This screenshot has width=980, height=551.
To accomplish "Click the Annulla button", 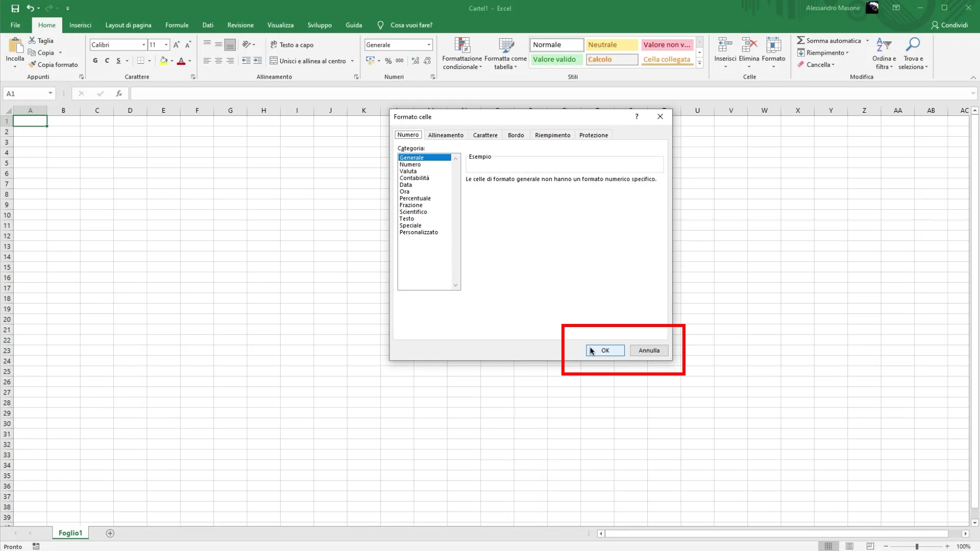I will tap(649, 350).
